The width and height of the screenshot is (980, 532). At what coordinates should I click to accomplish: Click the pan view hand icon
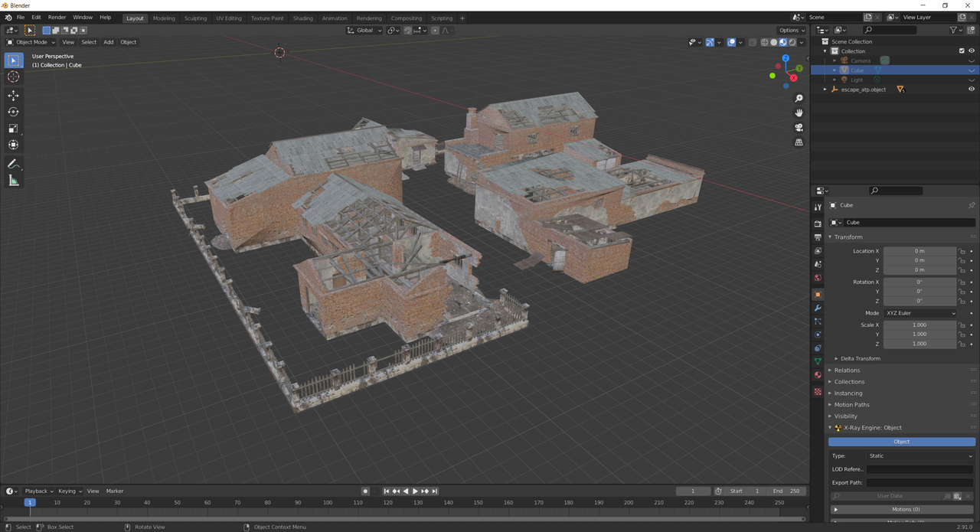tap(799, 113)
